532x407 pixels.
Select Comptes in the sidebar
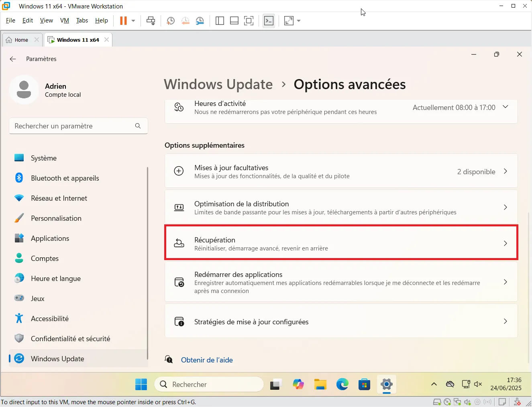pyautogui.click(x=78, y=258)
